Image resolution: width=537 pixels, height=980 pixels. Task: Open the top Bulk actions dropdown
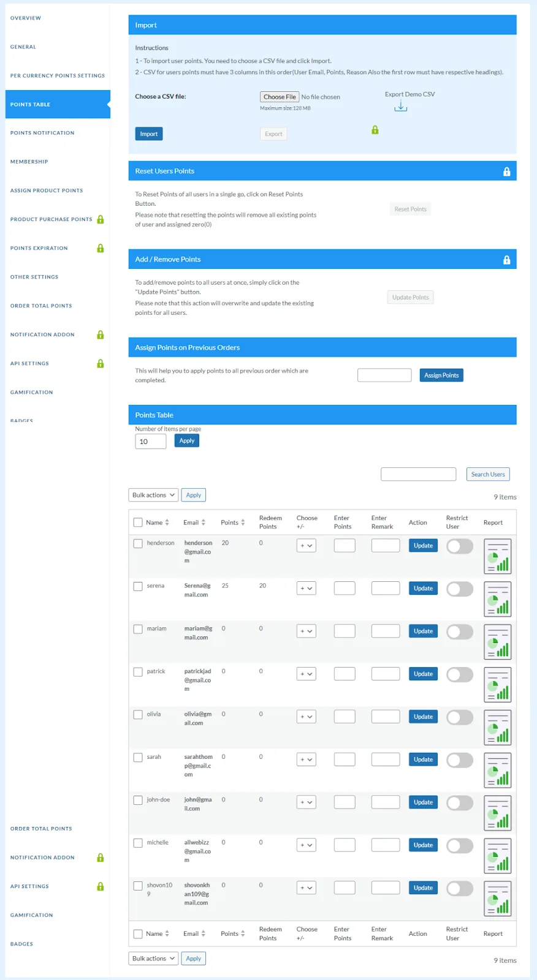click(x=153, y=495)
